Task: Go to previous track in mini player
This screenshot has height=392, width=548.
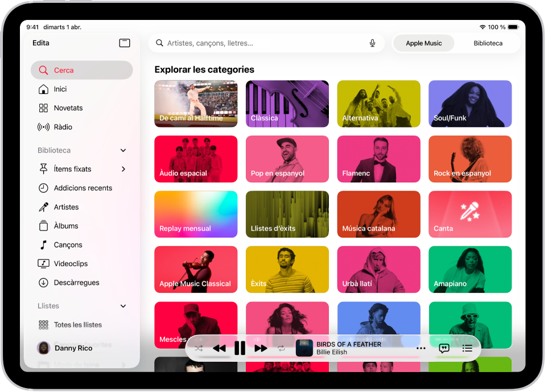Action: (x=219, y=348)
